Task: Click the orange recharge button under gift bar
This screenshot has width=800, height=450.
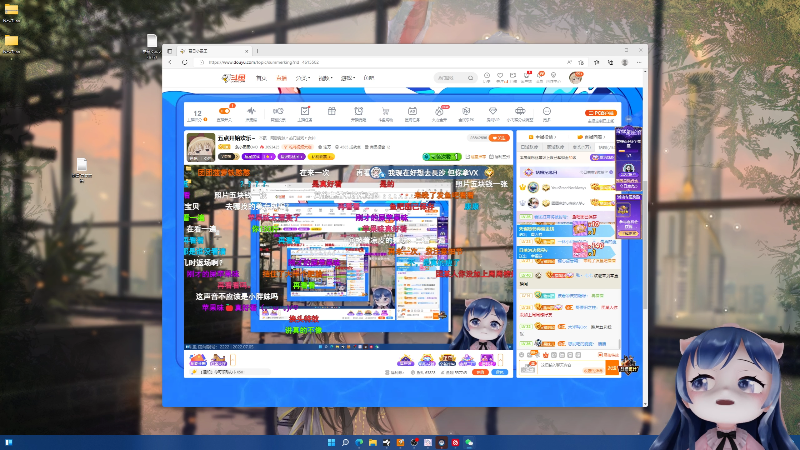Action: (x=480, y=372)
